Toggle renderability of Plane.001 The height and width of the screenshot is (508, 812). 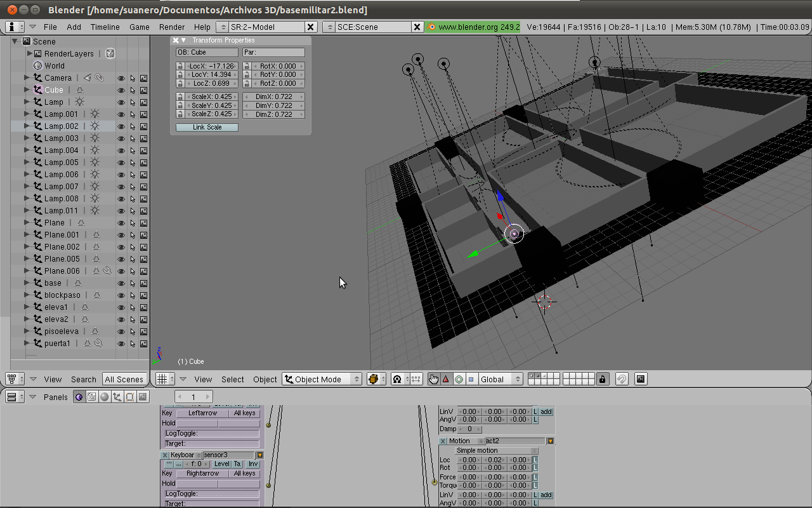144,235
